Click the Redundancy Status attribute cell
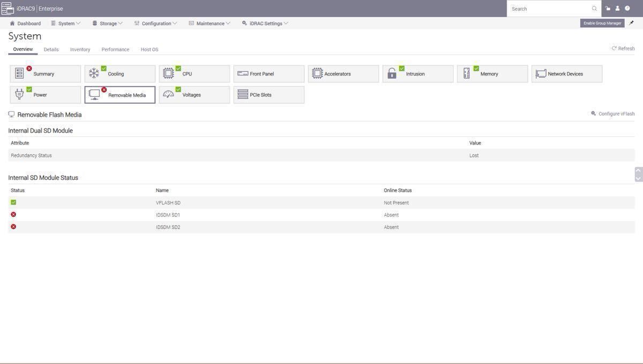 (31, 155)
